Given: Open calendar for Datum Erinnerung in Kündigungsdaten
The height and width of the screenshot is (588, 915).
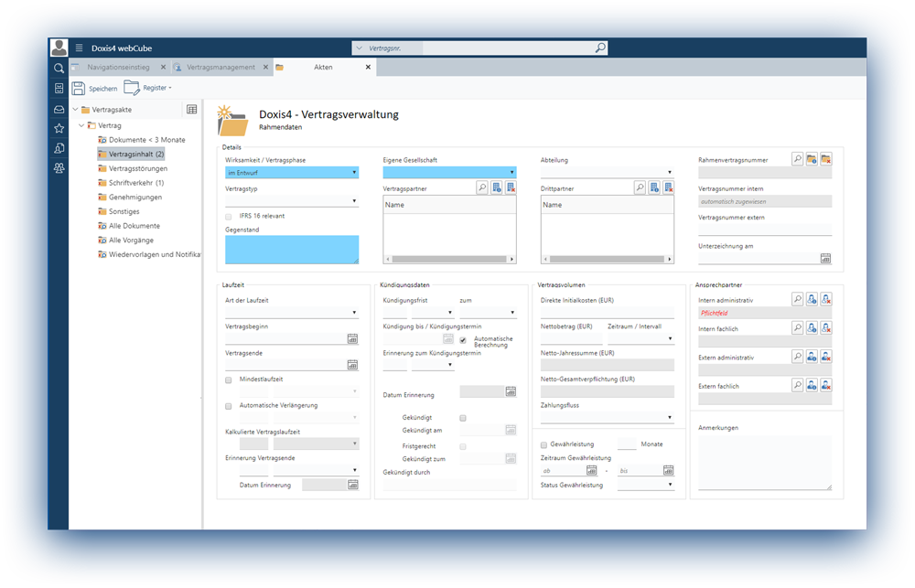Looking at the screenshot, I should pos(511,391).
